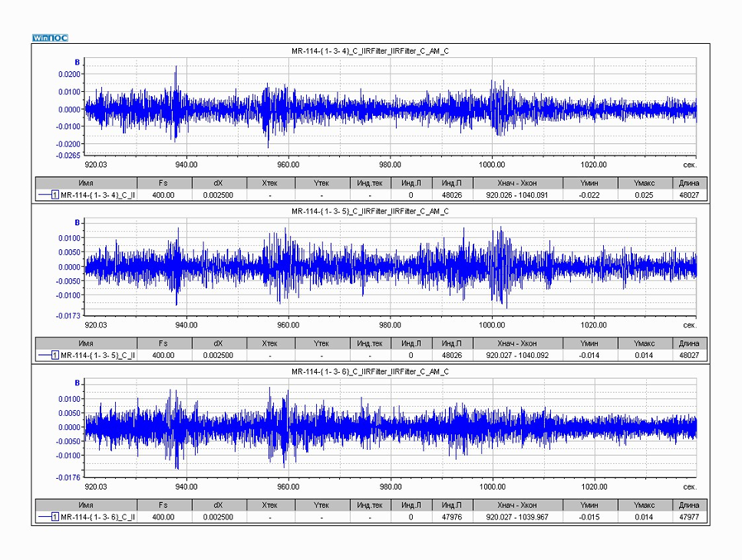Screen dimensions: 742x560
Task: Click the third graph's title MR-114-(1-3-6)_C_IIRFilter
Action: 370,372
